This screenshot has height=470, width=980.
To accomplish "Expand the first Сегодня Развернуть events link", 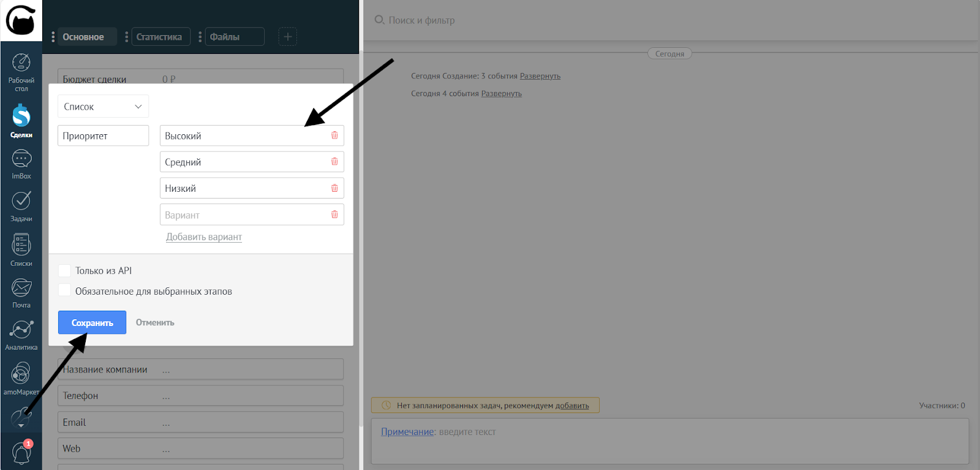I will (x=540, y=76).
